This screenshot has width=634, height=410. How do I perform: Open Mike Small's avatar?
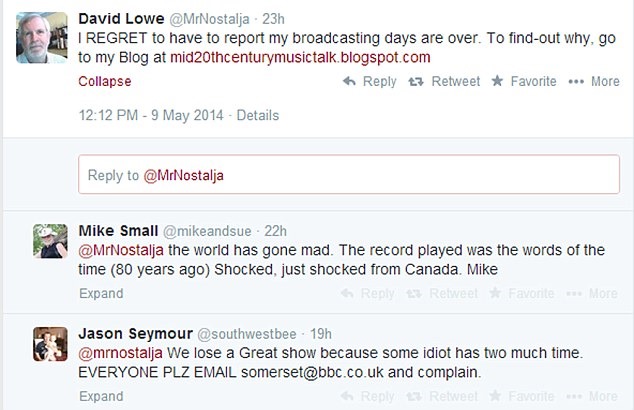click(x=50, y=242)
